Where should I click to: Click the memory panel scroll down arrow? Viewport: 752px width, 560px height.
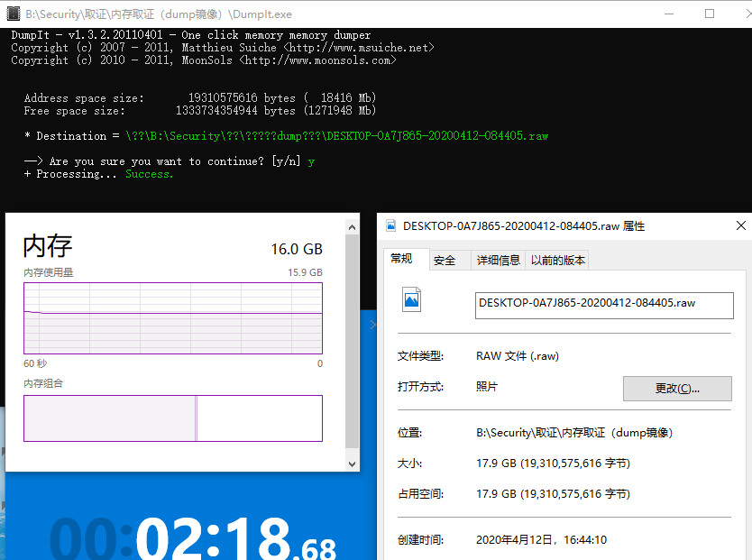point(352,464)
